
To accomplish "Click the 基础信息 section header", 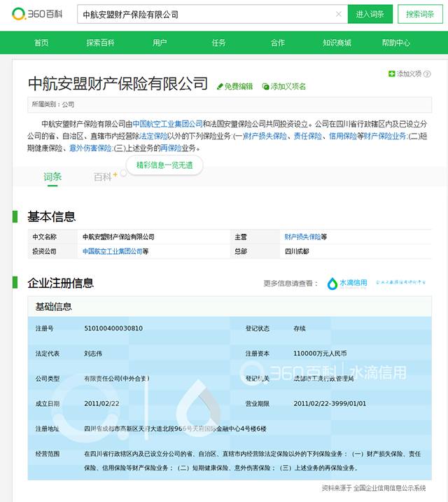I will (53, 307).
